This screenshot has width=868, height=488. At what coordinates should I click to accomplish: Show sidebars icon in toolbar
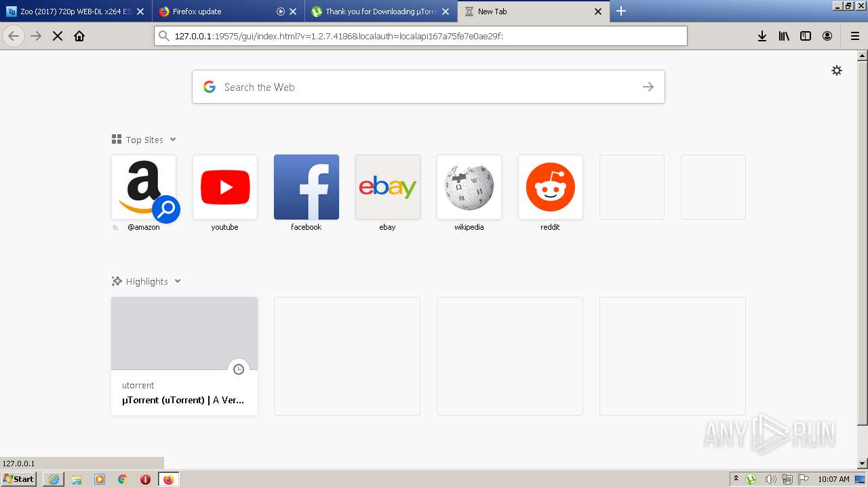pyautogui.click(x=806, y=36)
